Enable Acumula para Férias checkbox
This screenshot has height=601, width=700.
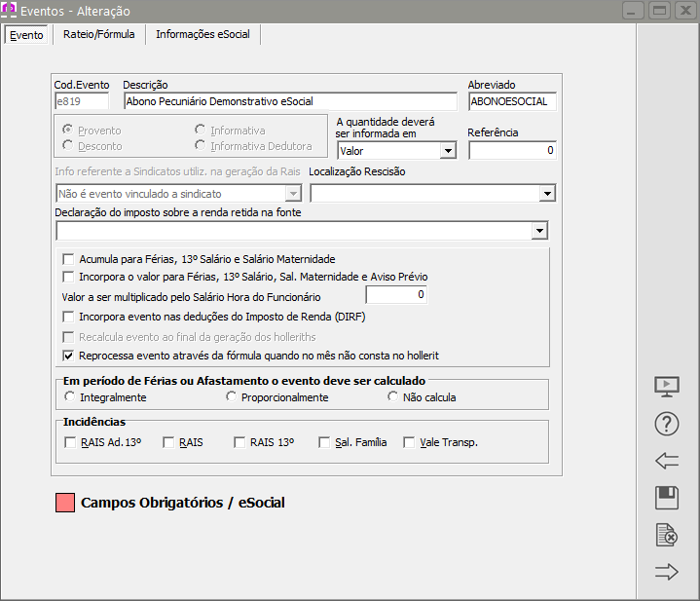pos(69,259)
